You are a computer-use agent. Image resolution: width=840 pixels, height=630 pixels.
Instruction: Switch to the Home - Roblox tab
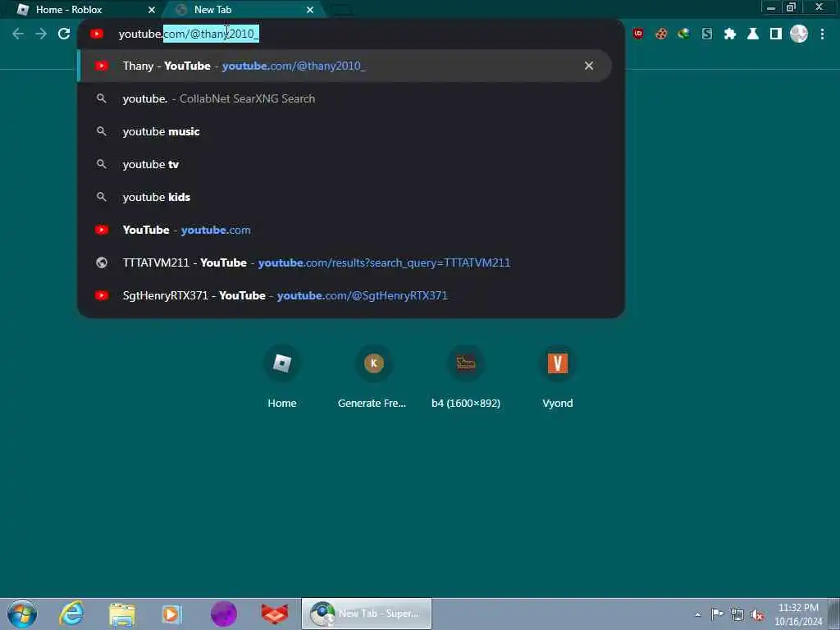[x=80, y=10]
